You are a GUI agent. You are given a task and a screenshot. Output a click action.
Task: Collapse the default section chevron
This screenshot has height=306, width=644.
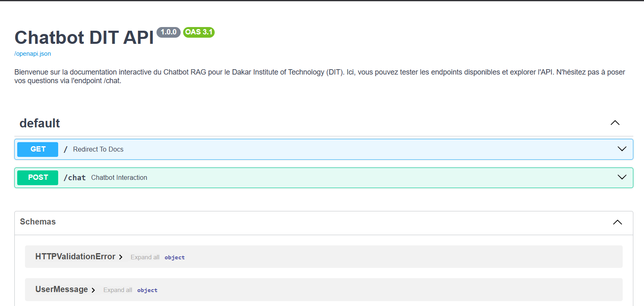[615, 123]
